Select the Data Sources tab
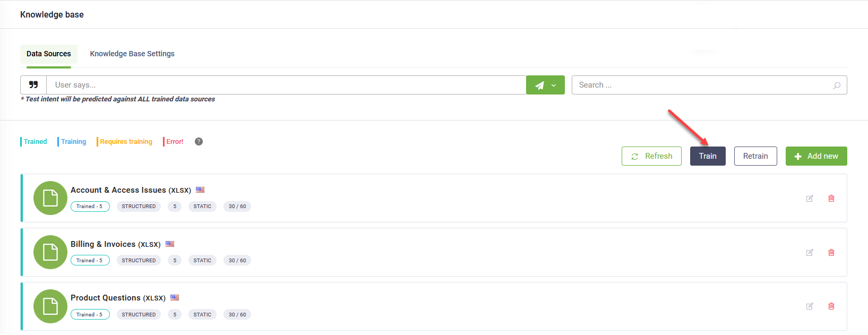 click(49, 54)
